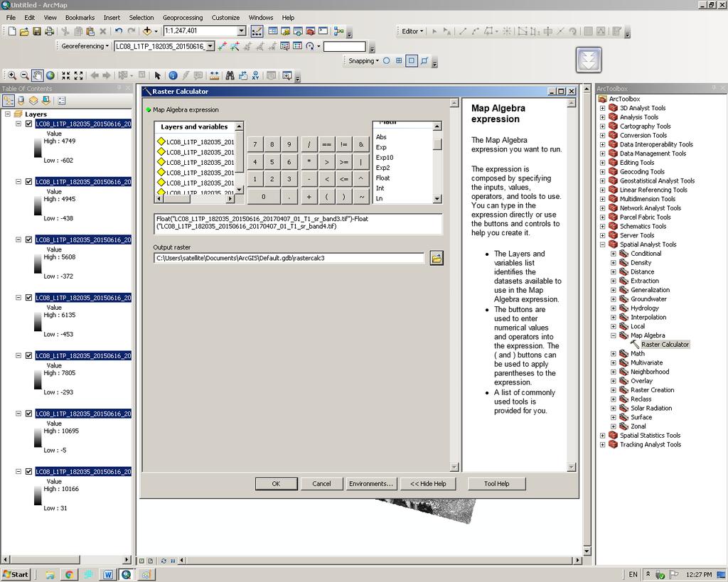Uncheck layer with High value 10695
Screen dimensions: 728x582
click(x=28, y=414)
